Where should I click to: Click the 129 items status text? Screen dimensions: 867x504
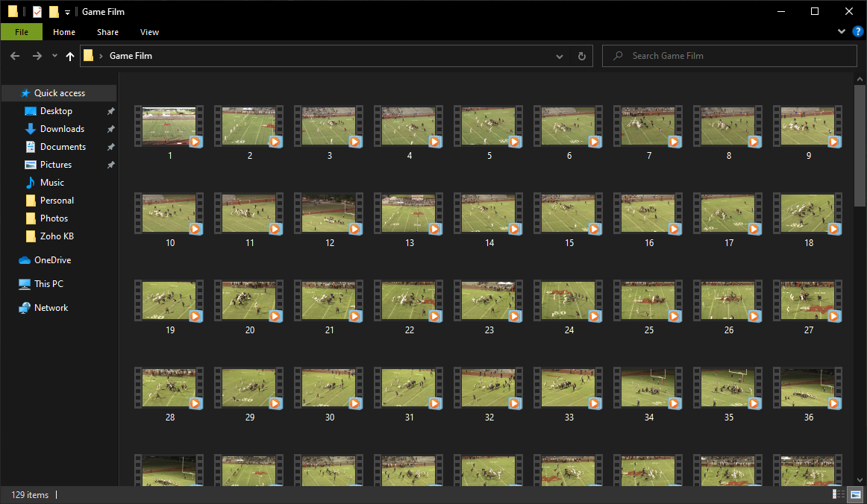click(x=30, y=494)
